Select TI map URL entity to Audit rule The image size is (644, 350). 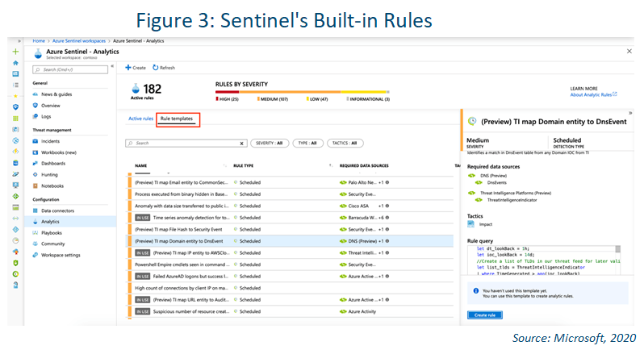pos(291,300)
